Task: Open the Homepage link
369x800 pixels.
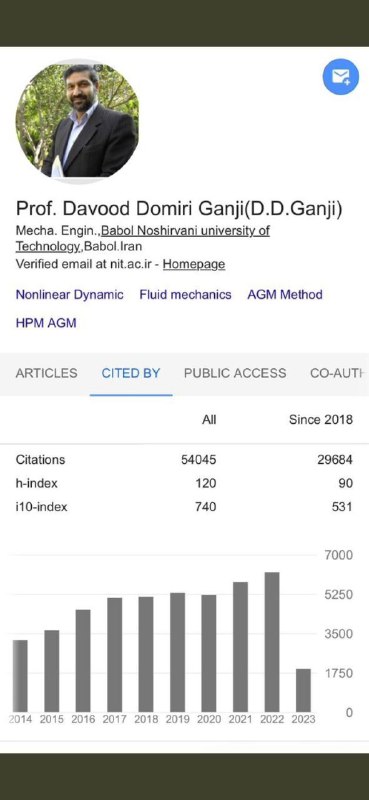Action: click(x=194, y=264)
